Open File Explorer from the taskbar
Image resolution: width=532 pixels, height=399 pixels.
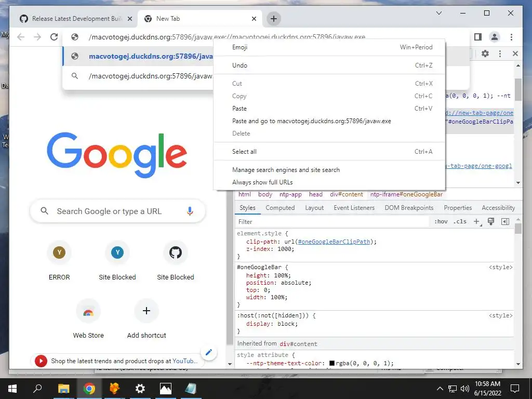click(63, 389)
